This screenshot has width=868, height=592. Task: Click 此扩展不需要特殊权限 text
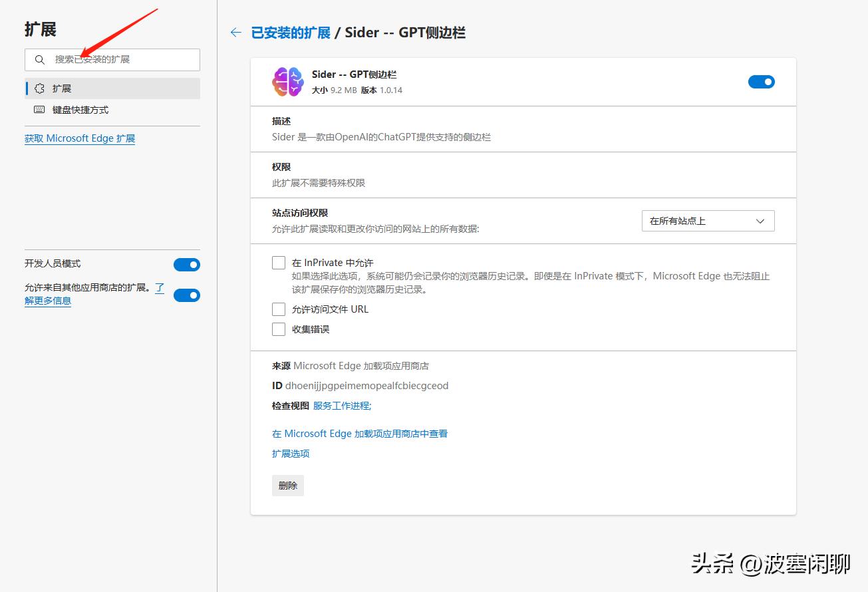(319, 183)
